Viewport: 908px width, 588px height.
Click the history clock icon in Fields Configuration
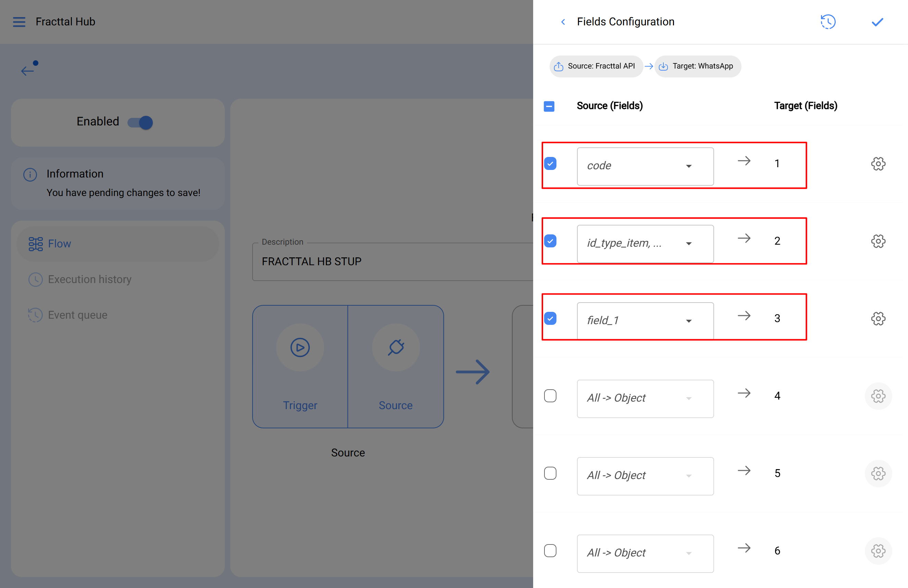coord(828,22)
